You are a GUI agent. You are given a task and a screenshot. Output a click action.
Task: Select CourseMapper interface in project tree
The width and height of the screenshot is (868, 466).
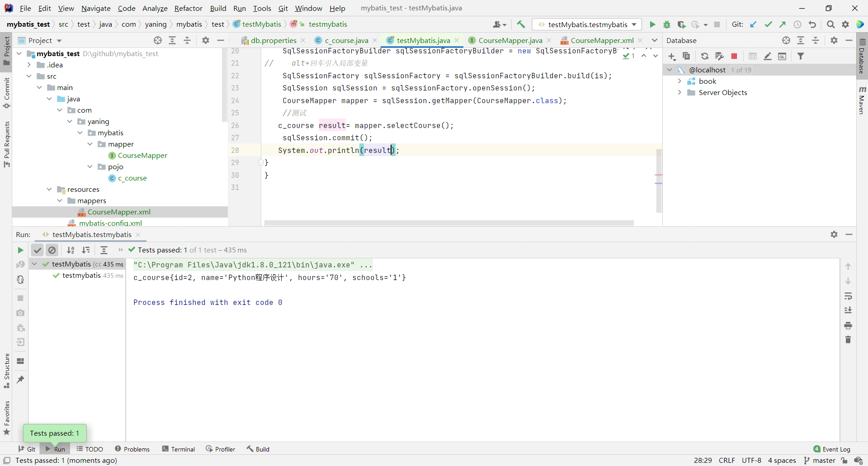point(138,155)
